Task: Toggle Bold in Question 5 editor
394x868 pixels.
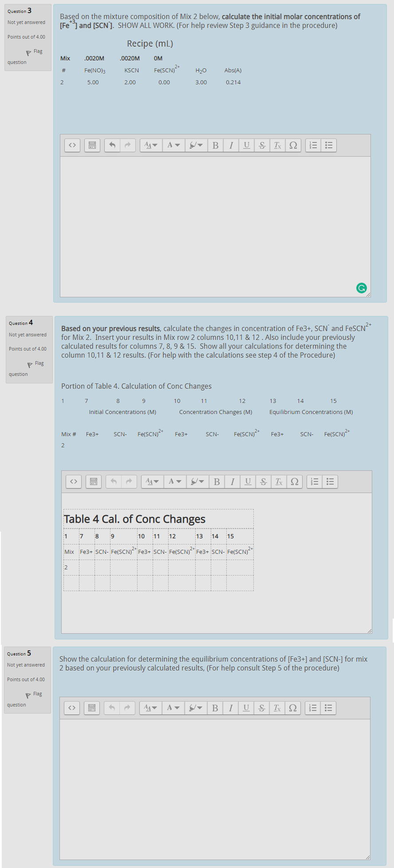Action: point(215,708)
